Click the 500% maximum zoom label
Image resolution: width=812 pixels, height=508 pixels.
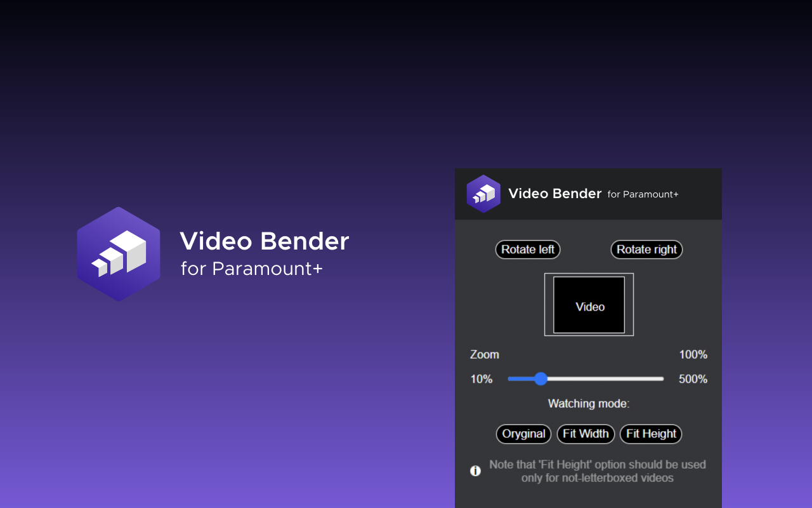coord(693,379)
